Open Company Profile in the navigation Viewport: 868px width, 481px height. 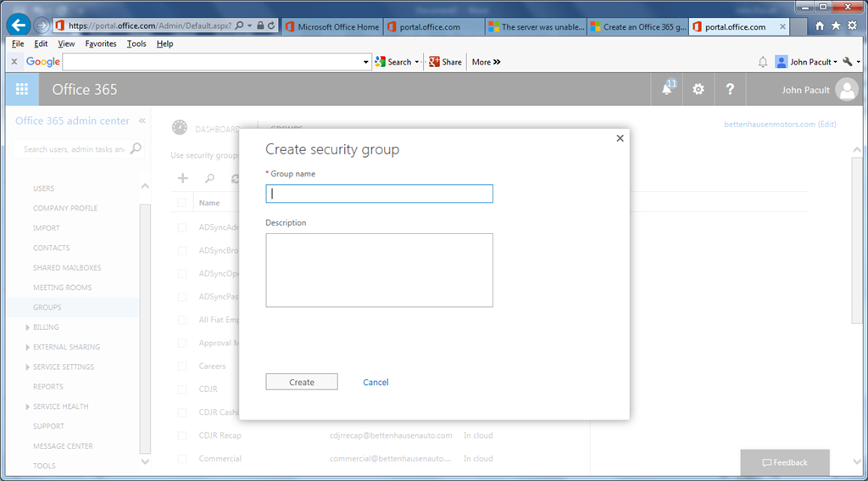pyautogui.click(x=65, y=209)
